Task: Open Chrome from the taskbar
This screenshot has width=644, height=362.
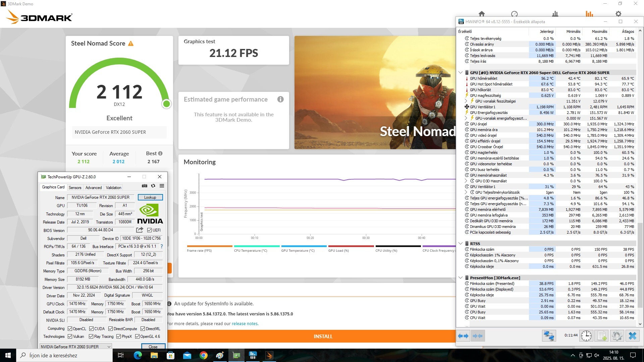Action: tap(203, 355)
